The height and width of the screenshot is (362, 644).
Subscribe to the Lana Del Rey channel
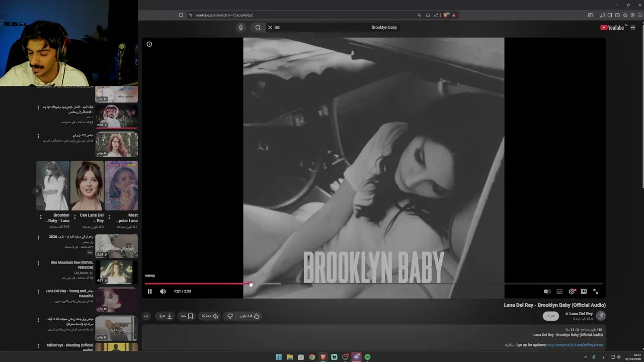click(x=551, y=316)
